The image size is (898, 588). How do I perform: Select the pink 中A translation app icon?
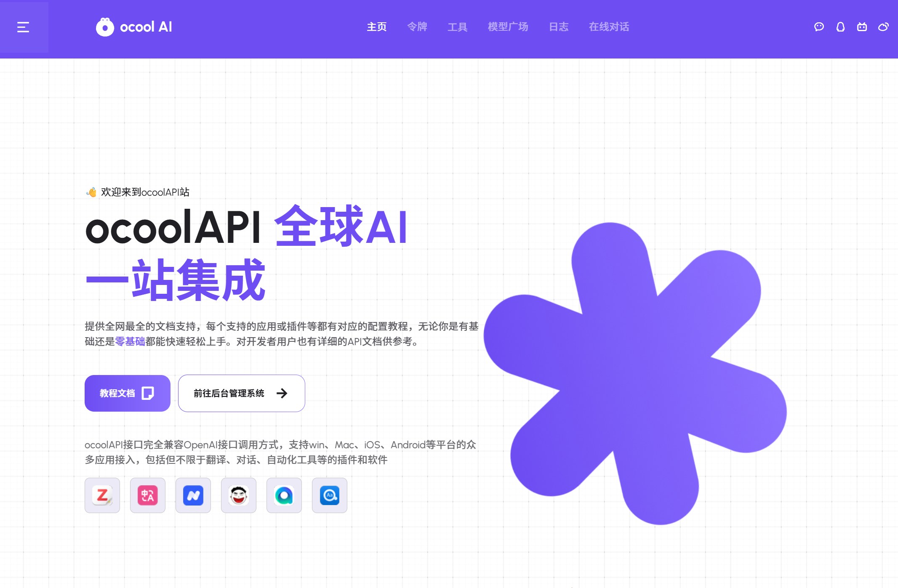click(148, 495)
